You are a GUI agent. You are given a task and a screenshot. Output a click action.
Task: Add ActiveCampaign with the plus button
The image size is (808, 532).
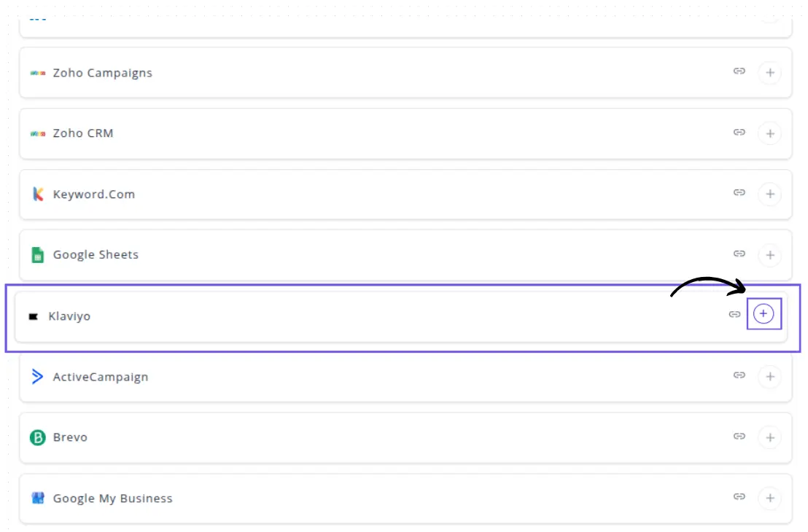769,377
